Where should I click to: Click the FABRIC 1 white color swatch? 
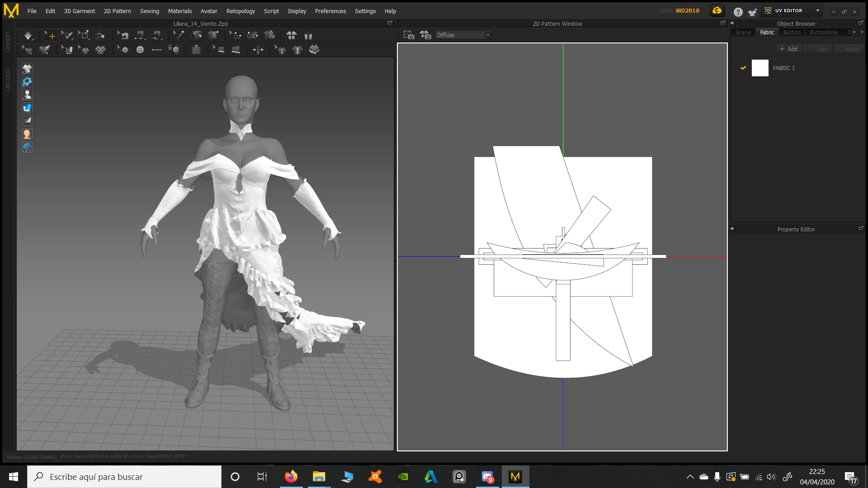click(759, 68)
